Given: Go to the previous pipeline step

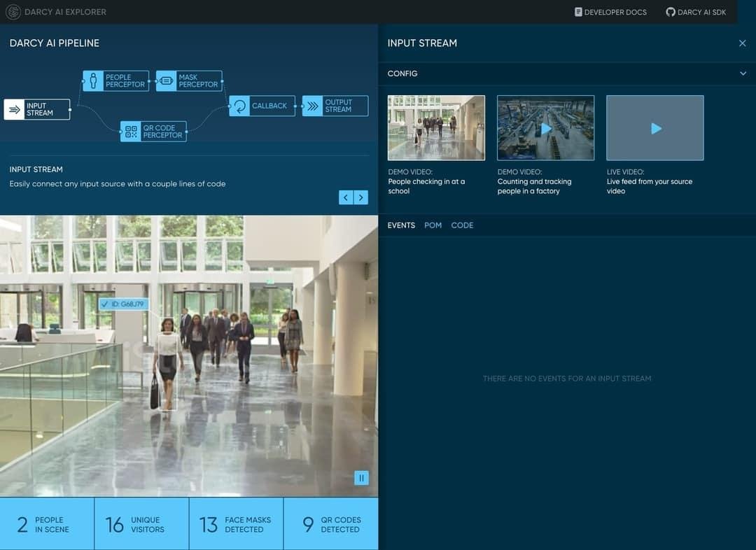Looking at the screenshot, I should click(x=346, y=197).
